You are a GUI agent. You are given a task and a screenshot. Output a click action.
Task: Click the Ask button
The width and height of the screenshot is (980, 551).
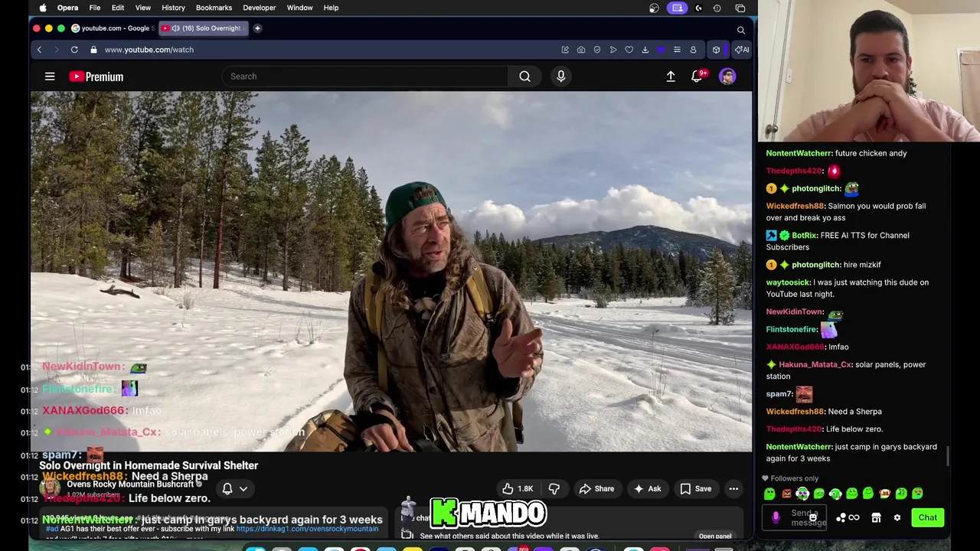coord(647,489)
